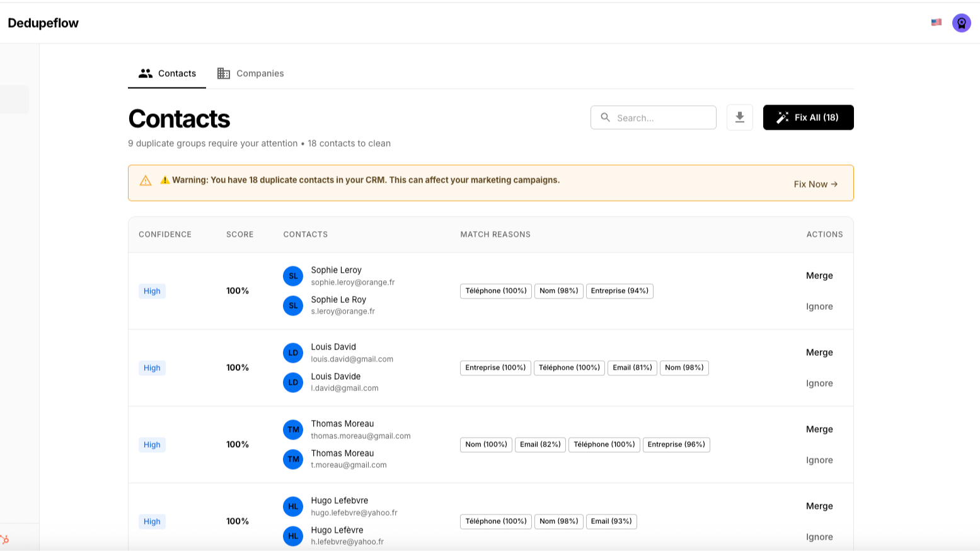980x551 pixels.
Task: Merge the Sophie Leroy duplicate group
Action: [x=819, y=276]
